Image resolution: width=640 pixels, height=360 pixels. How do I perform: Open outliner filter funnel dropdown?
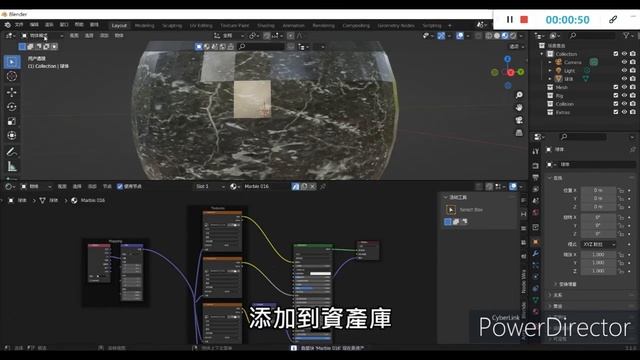[x=627, y=36]
